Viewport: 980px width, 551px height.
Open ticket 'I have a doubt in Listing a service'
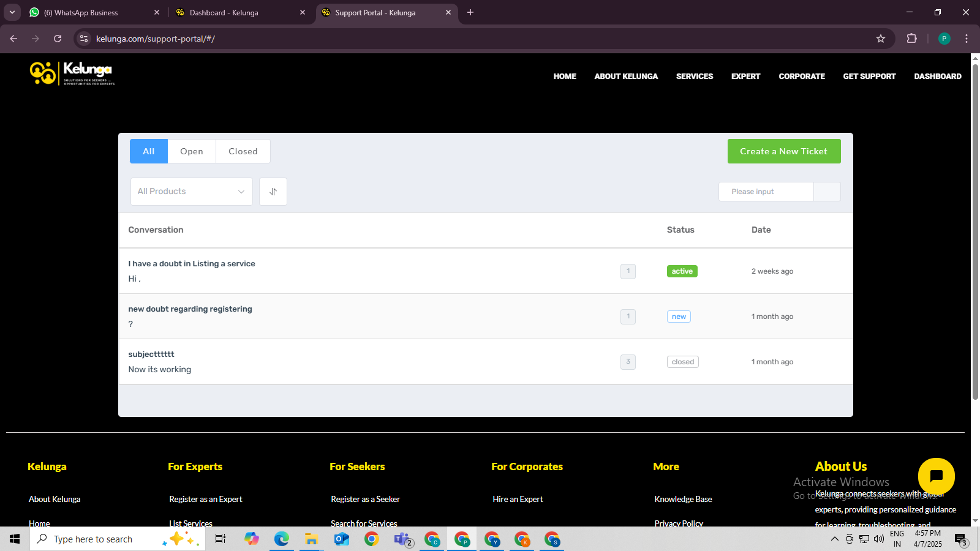point(192,264)
